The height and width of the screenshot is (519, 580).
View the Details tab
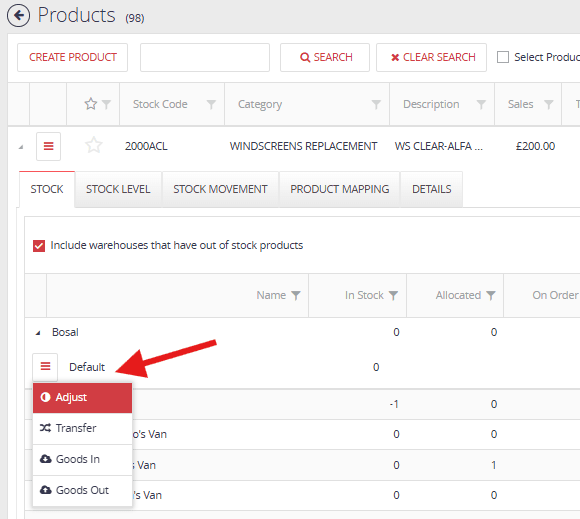(x=432, y=189)
